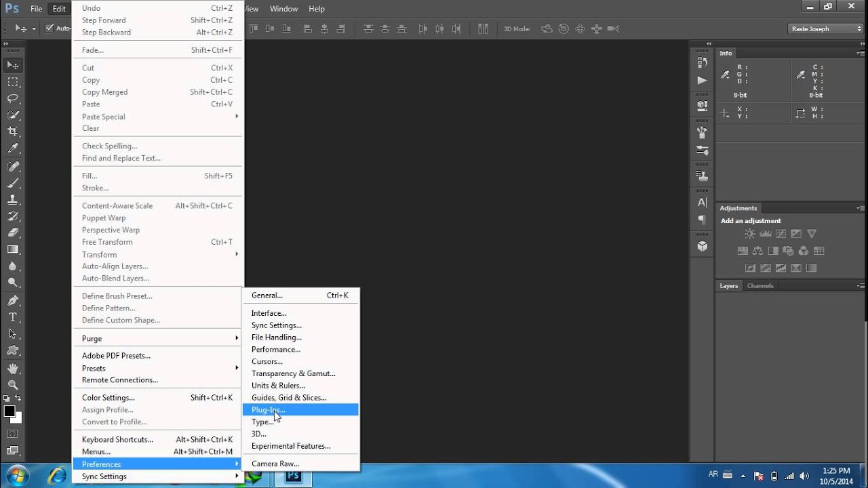Select the Eyedropper tool in toolbox

(x=13, y=148)
